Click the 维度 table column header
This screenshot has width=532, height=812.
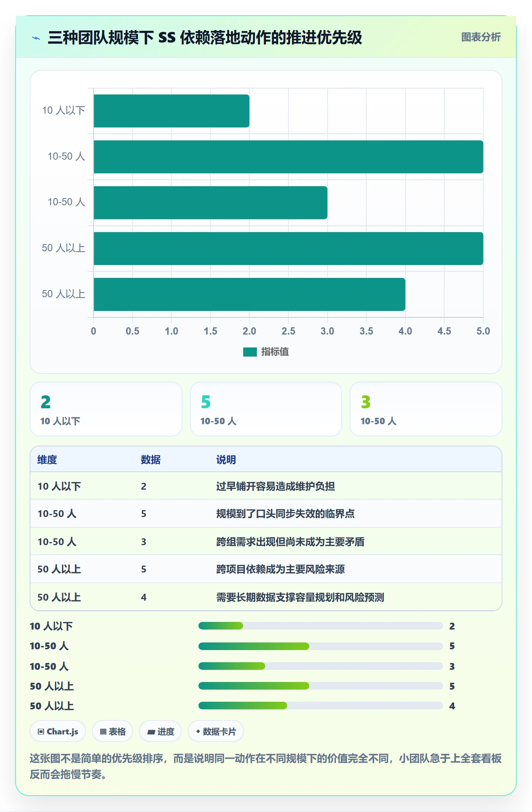click(47, 460)
